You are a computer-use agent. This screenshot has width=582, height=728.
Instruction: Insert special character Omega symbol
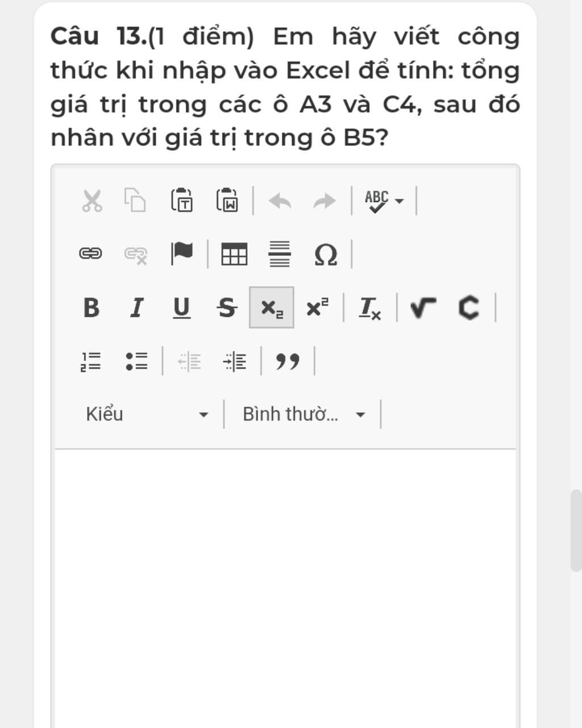pyautogui.click(x=326, y=254)
